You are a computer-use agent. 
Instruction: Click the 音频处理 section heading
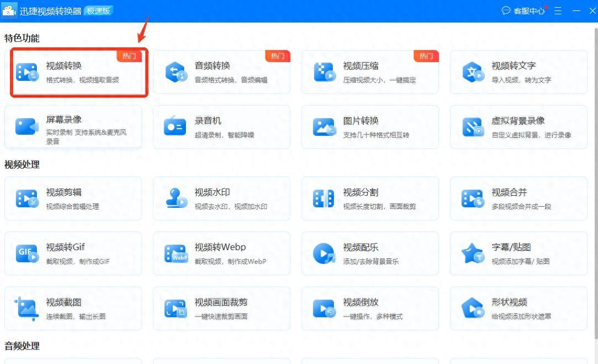pos(22,346)
